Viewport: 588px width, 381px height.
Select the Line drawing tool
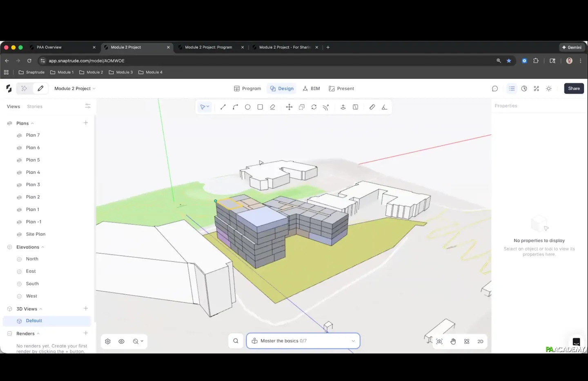(223, 107)
